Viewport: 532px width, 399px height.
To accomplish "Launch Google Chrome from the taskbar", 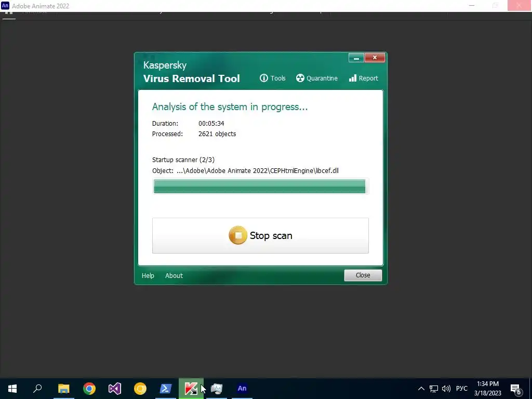I will [x=89, y=389].
